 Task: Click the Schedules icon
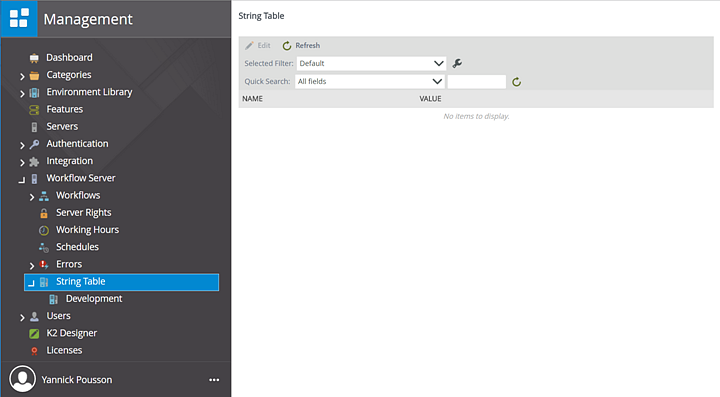(44, 248)
